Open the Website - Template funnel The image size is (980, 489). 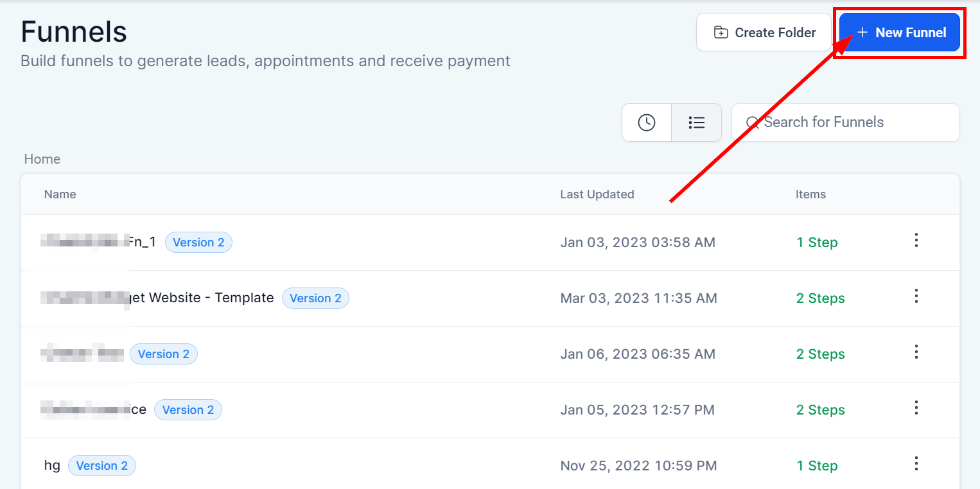[x=202, y=298]
